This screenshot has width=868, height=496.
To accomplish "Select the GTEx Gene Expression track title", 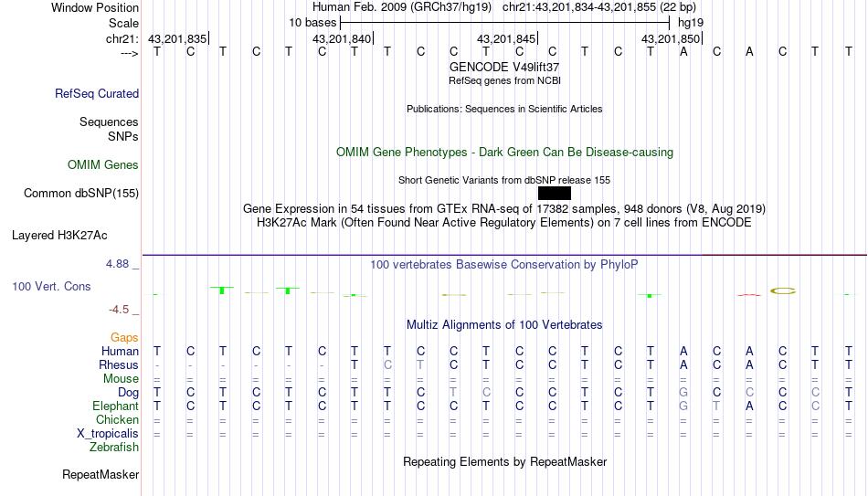I will (504, 208).
